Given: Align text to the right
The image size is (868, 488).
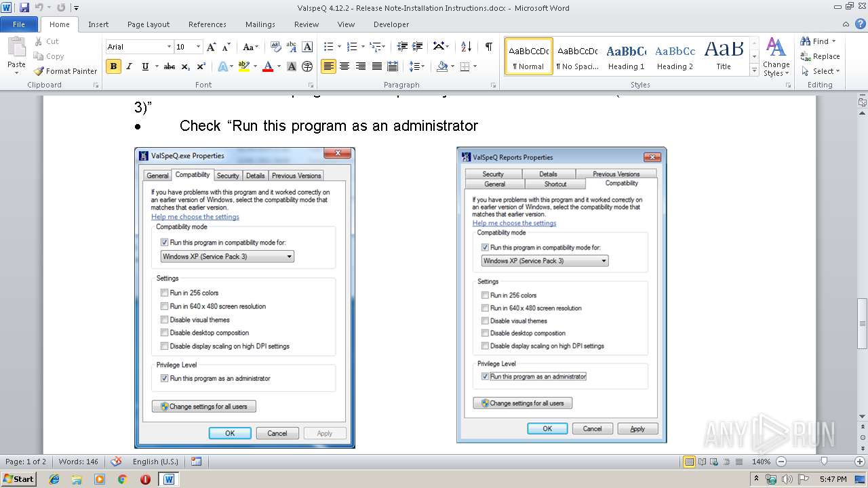Looking at the screenshot, I should pos(361,66).
